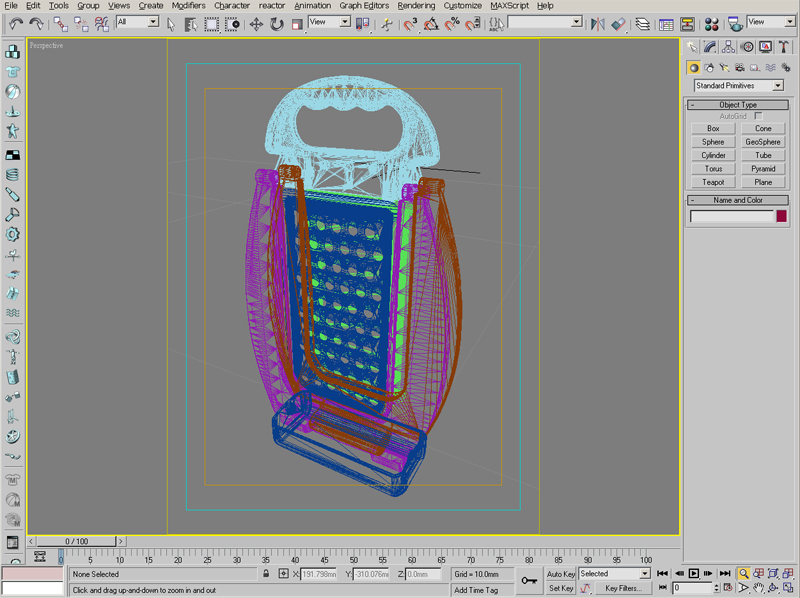Open the Rendering menu

click(x=416, y=6)
